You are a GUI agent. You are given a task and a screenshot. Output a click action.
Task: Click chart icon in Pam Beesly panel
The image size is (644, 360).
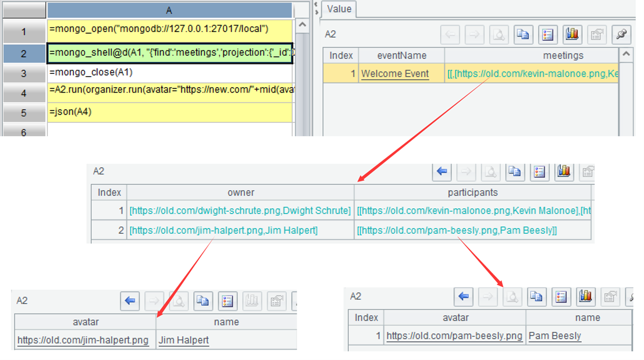(585, 297)
